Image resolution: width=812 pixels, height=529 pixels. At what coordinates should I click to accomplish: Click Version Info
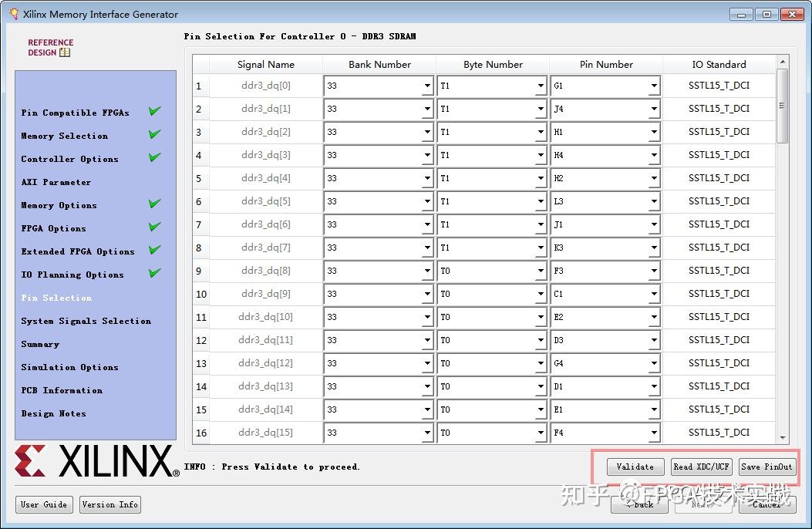tap(110, 504)
